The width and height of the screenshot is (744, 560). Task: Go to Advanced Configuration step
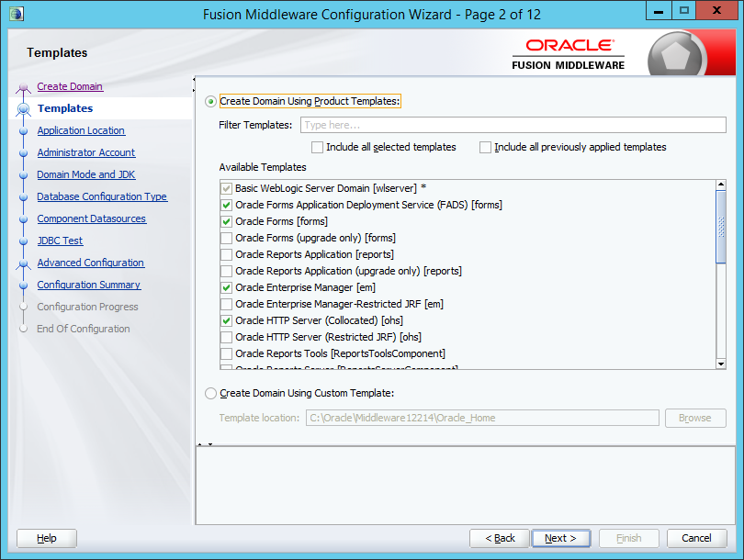tap(91, 263)
